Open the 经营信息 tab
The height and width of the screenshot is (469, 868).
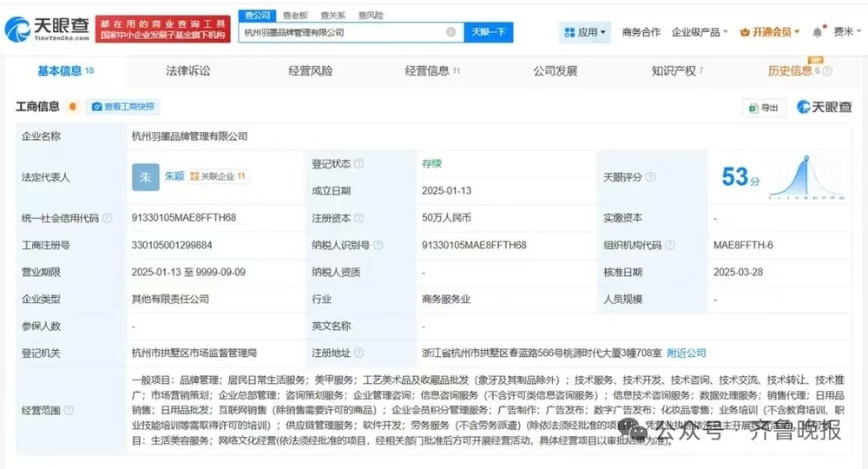432,71
